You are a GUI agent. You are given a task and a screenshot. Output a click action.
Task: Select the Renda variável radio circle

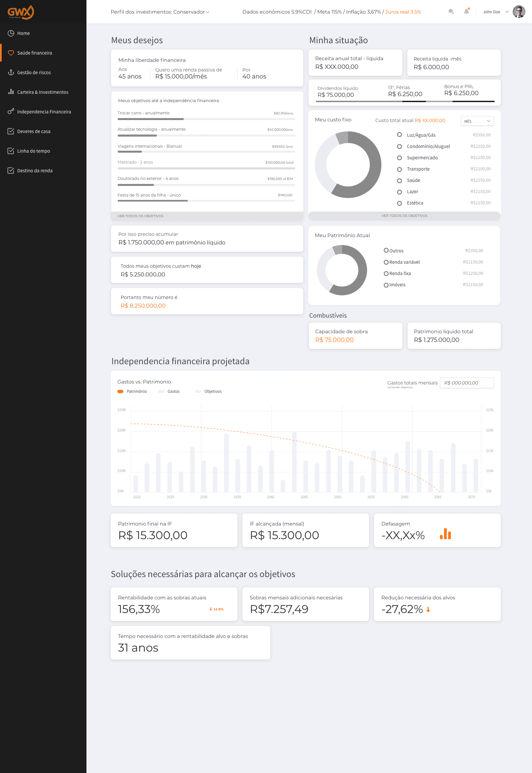pyautogui.click(x=386, y=262)
